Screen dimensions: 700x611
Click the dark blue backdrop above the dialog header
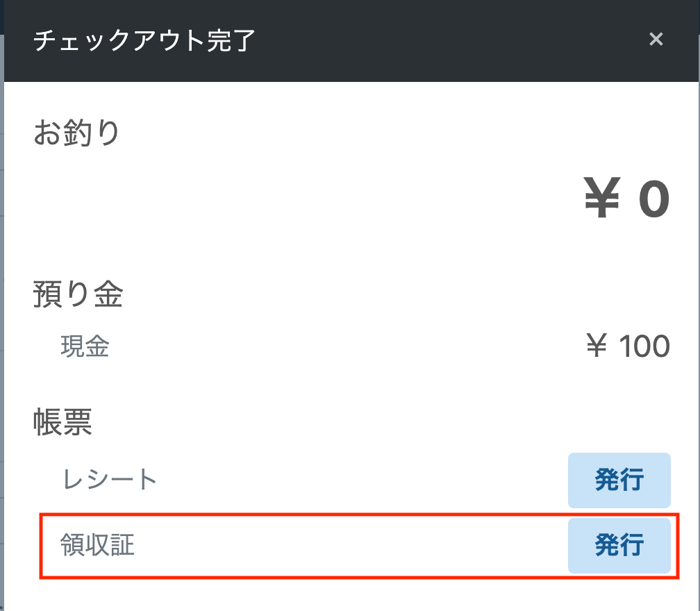click(x=347, y=6)
